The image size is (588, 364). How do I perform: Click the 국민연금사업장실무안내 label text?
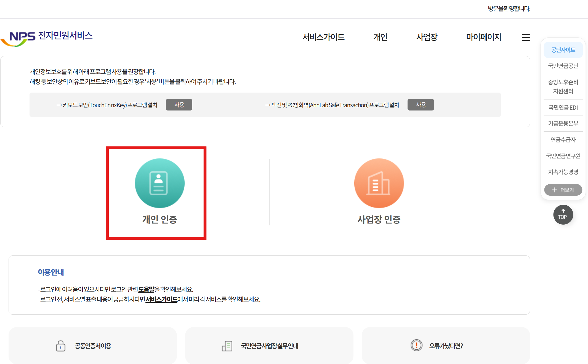coord(269,346)
